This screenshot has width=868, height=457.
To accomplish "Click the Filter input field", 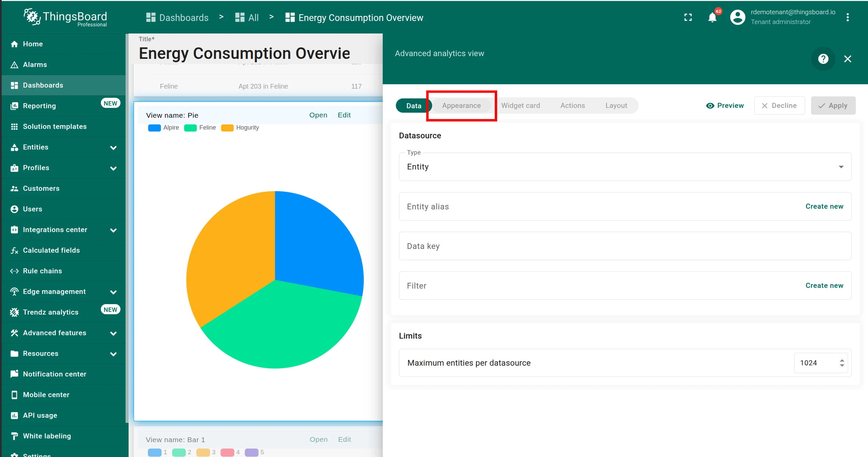I will coord(625,285).
